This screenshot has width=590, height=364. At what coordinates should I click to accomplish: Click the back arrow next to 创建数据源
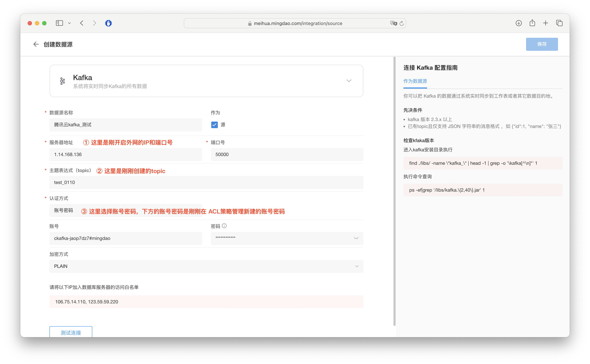click(x=36, y=44)
